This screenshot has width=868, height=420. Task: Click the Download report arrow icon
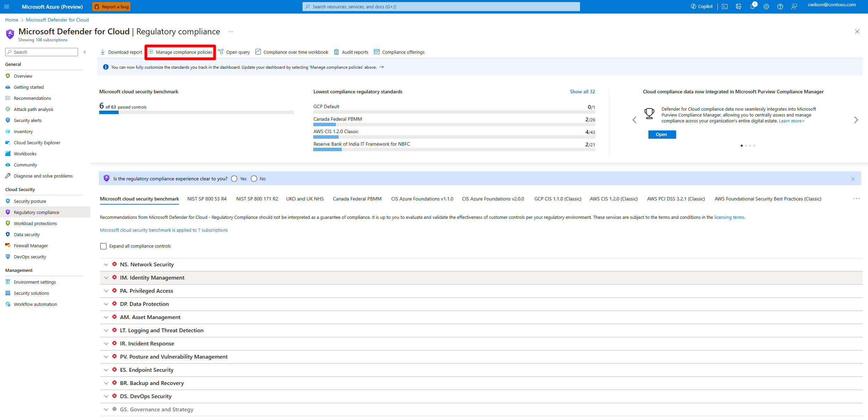pyautogui.click(x=103, y=52)
